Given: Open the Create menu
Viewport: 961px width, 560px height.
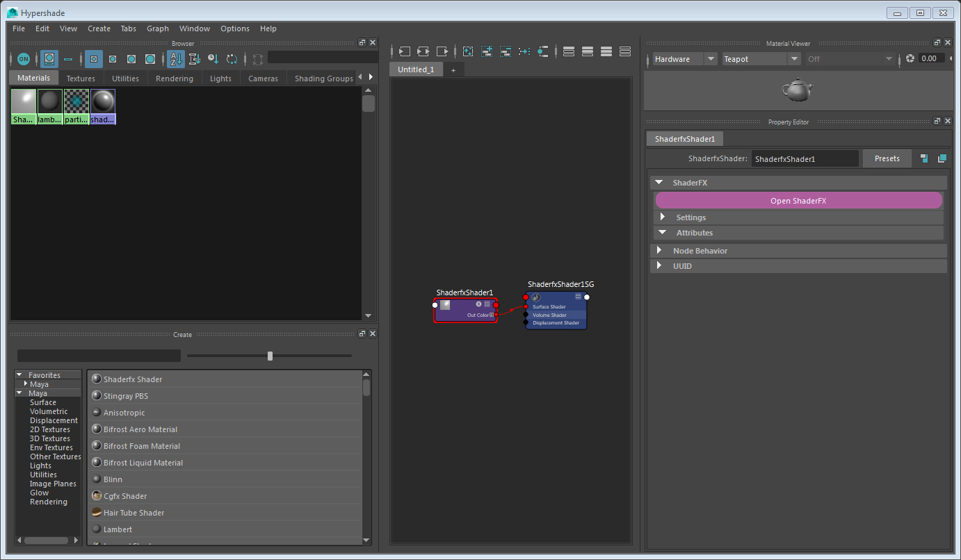Looking at the screenshot, I should [99, 28].
